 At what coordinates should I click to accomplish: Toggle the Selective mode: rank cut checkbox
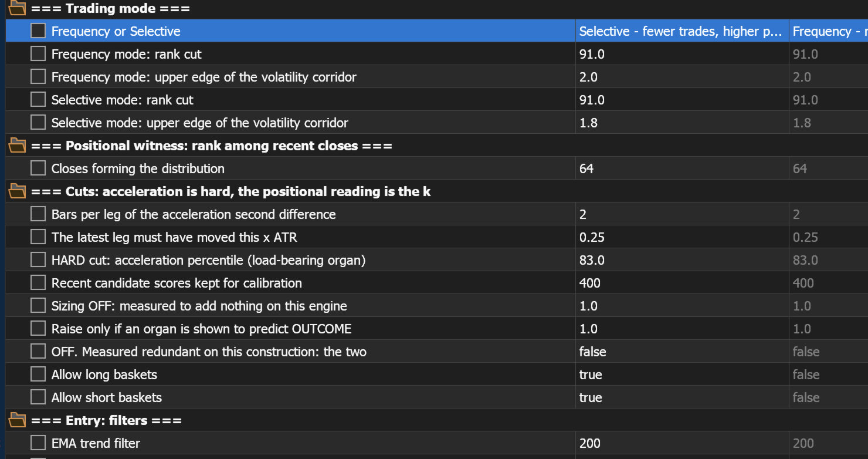(x=38, y=99)
